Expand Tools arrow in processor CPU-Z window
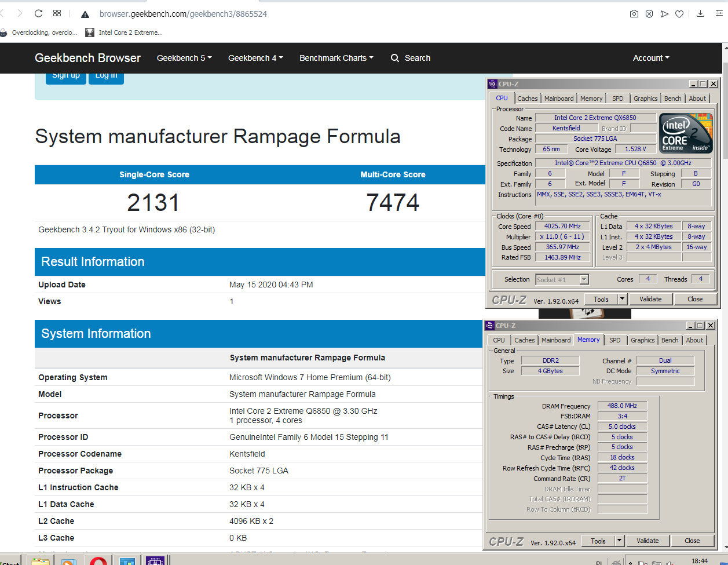 [x=623, y=299]
